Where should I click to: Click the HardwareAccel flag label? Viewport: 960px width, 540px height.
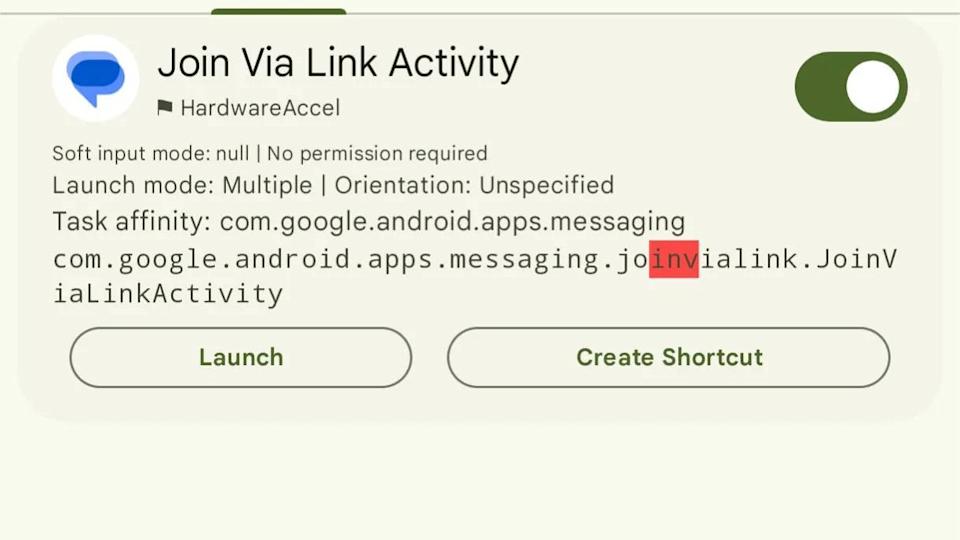(260, 108)
